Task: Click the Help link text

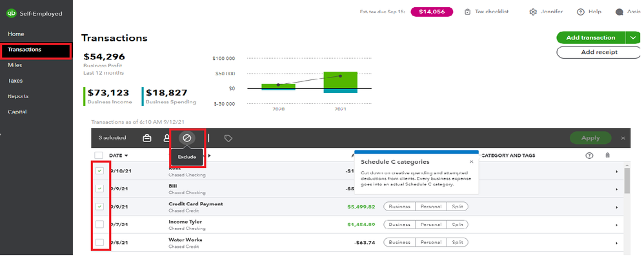Action: click(595, 12)
